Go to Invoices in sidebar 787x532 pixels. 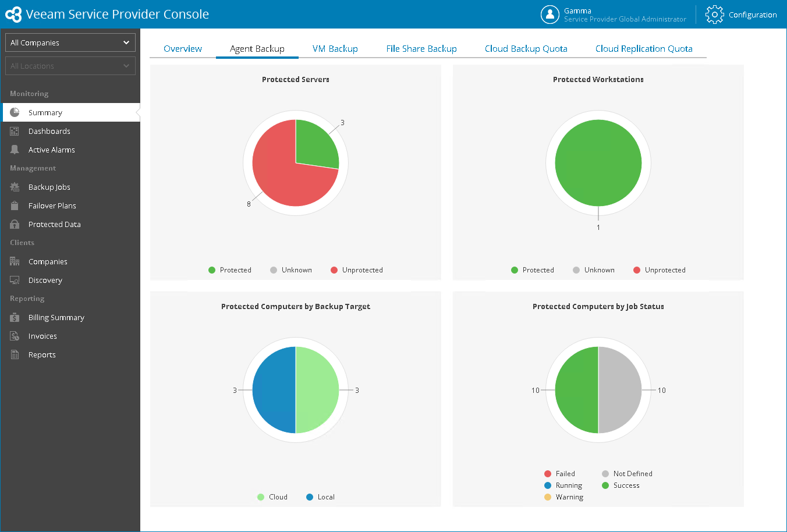click(42, 336)
